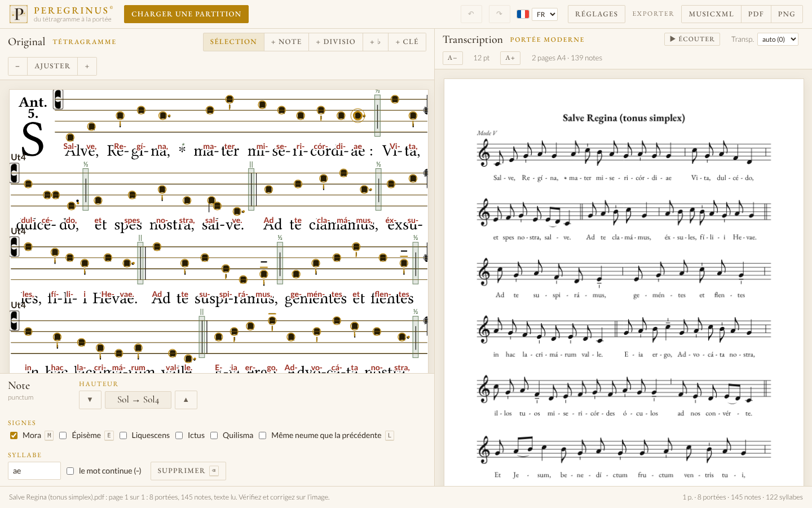Click the Peregrinus logo icon
Image resolution: width=812 pixels, height=508 pixels.
coord(19,14)
